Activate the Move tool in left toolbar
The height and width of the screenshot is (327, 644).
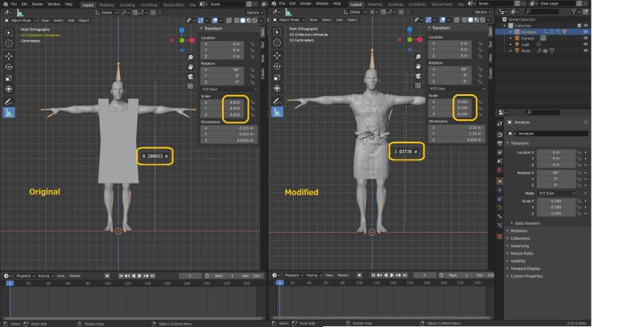coord(8,56)
